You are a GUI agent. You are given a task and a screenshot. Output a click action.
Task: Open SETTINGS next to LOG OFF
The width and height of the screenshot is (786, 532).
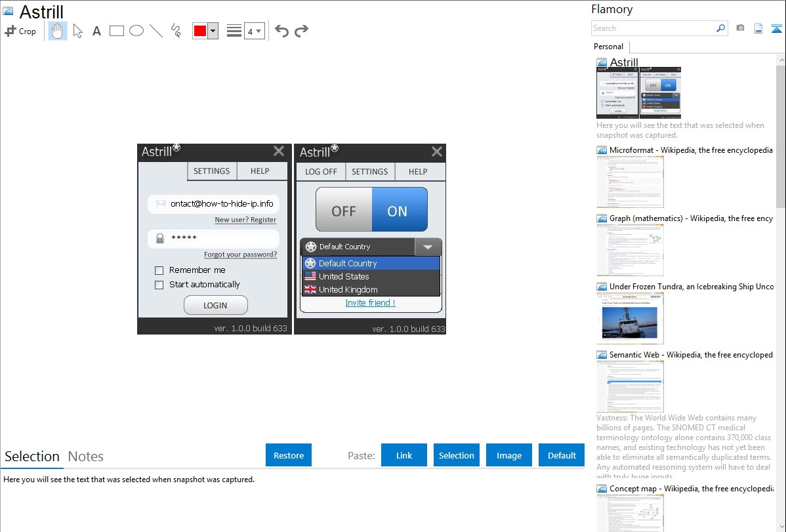tap(370, 171)
